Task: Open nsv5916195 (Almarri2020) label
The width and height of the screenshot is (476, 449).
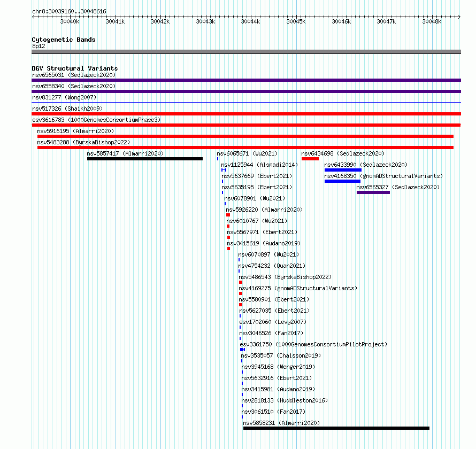Action: pos(75,131)
